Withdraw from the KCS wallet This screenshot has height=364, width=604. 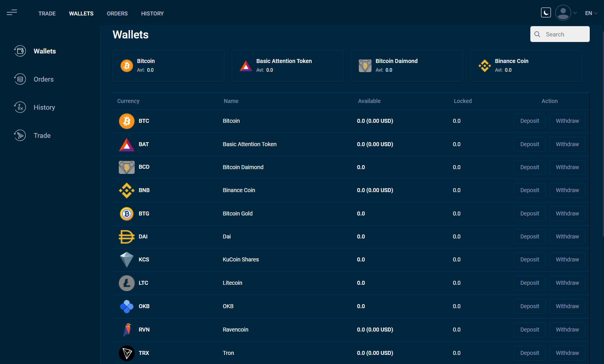point(567,259)
